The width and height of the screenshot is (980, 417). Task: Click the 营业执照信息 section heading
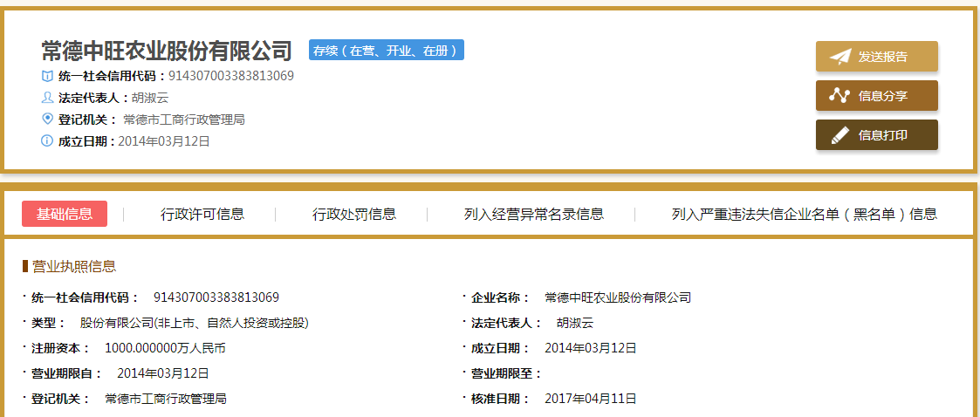73,266
